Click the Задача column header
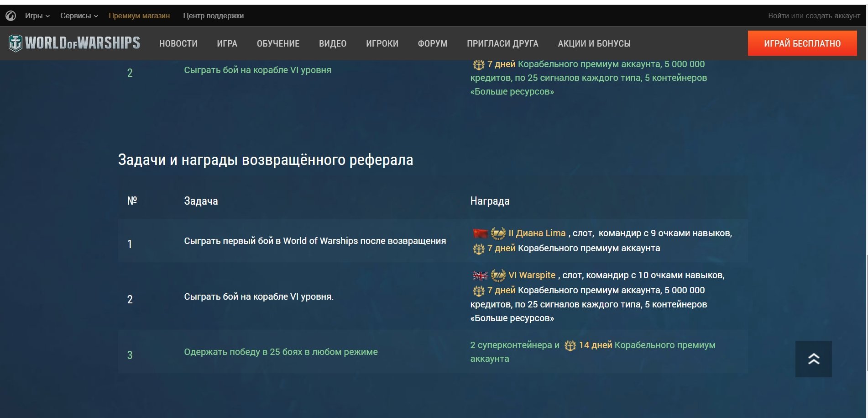This screenshot has height=418, width=868. pyautogui.click(x=201, y=201)
